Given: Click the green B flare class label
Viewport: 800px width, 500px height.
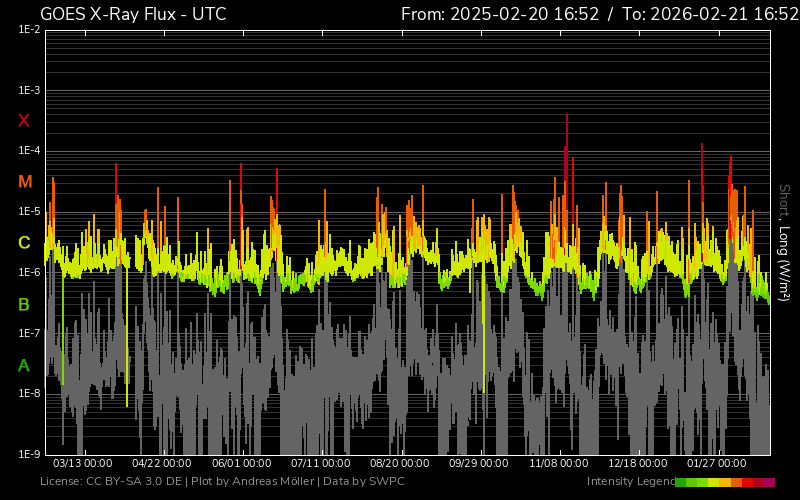Looking at the screenshot, I should coord(24,304).
